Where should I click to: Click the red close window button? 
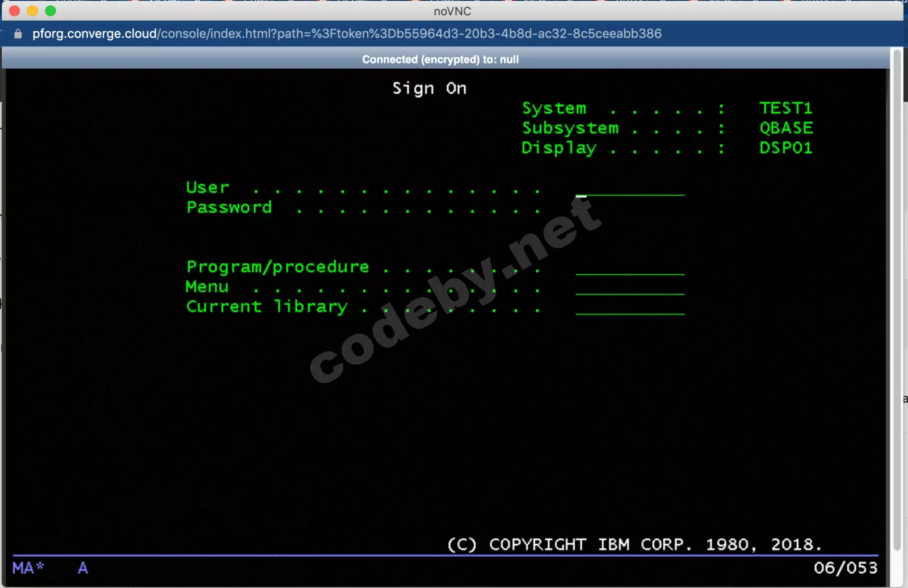click(15, 11)
